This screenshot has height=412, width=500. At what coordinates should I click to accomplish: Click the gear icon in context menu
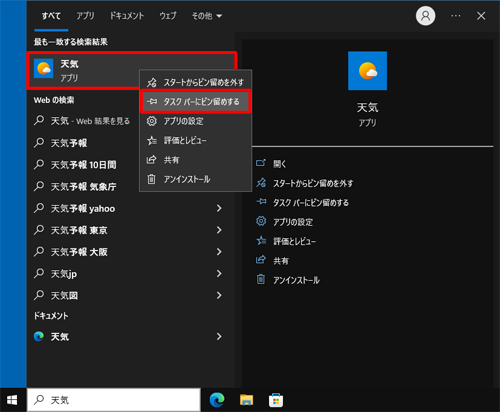pyautogui.click(x=152, y=121)
